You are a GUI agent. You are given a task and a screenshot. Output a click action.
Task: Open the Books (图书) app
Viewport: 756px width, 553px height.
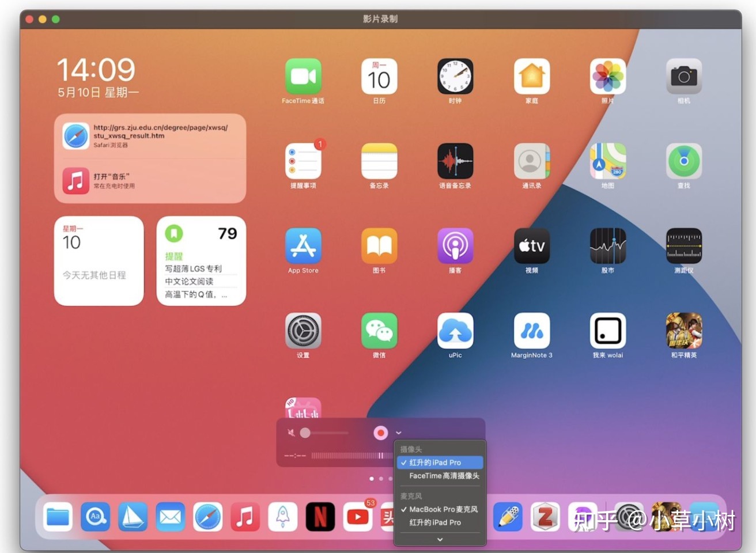[x=379, y=246]
